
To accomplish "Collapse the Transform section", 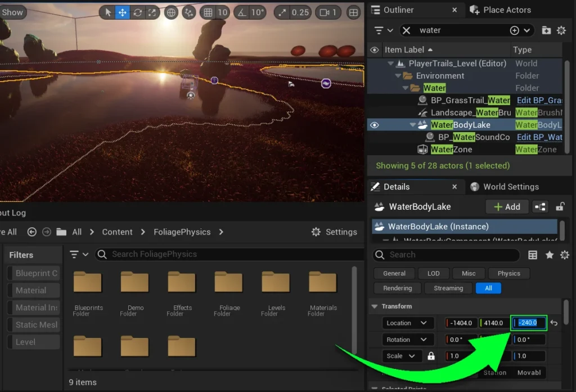I will (x=375, y=307).
